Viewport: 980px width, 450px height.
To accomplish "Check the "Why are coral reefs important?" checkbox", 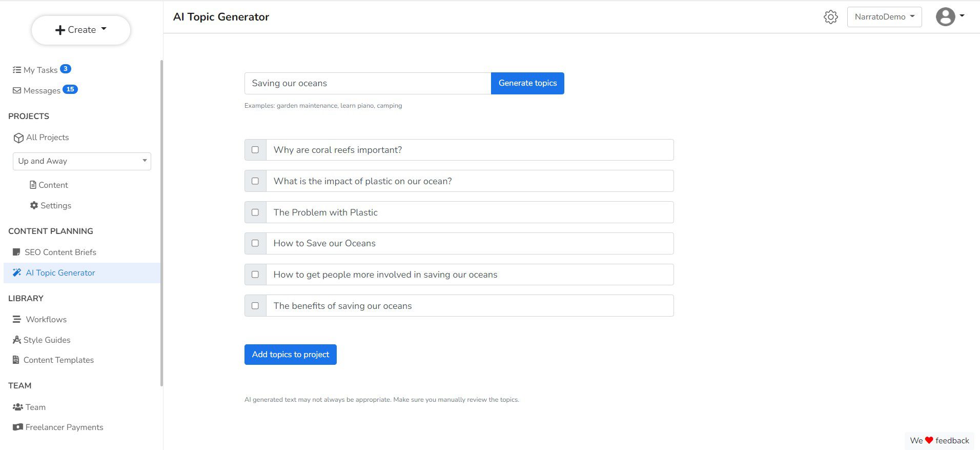I will point(255,150).
